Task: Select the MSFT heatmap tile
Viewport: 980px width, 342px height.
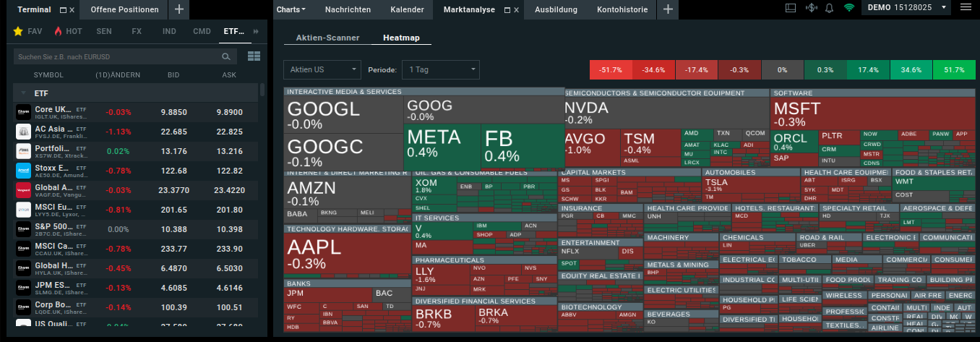Action: click(x=872, y=113)
